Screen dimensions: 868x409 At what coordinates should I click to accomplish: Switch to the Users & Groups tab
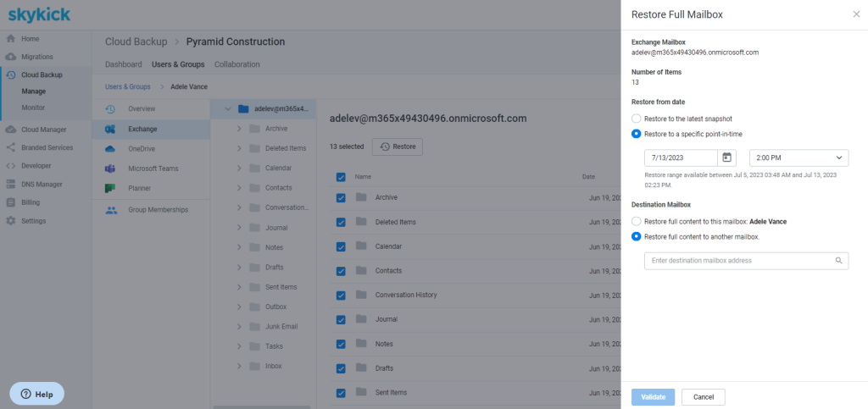coord(178,64)
